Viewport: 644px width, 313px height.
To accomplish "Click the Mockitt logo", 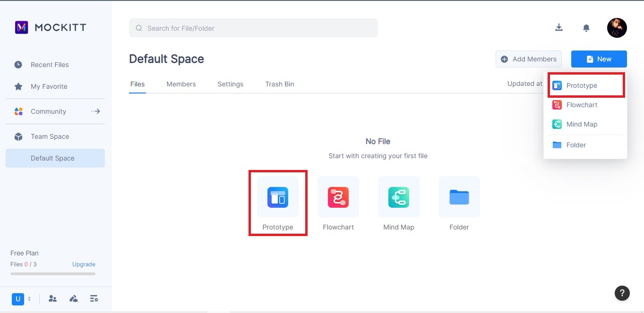I will 51,27.
